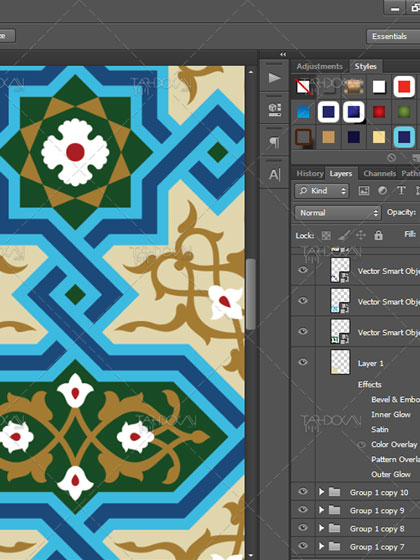Switch to the Adjustments tab
Viewport: 420px width, 560px height.
click(319, 66)
